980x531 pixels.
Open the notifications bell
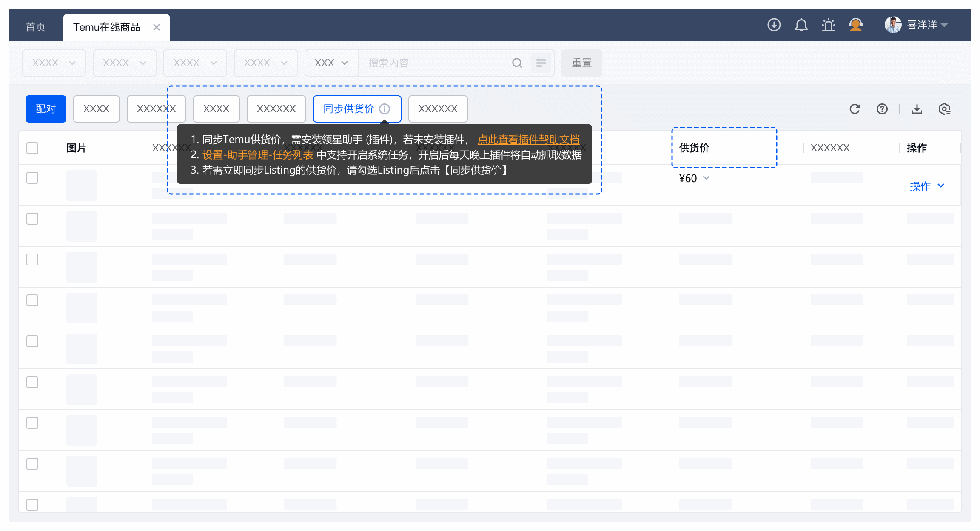click(801, 25)
